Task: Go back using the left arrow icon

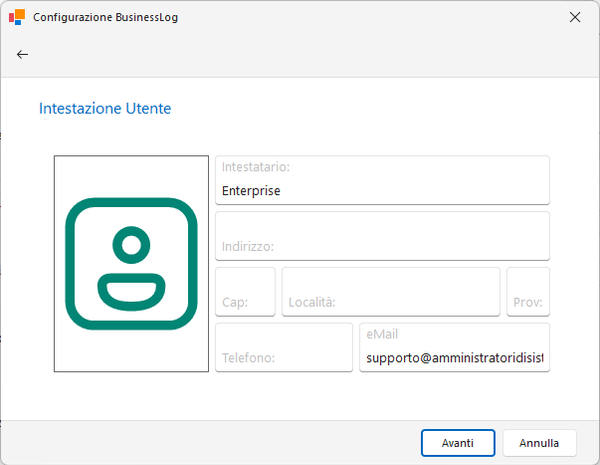Action: (22, 55)
